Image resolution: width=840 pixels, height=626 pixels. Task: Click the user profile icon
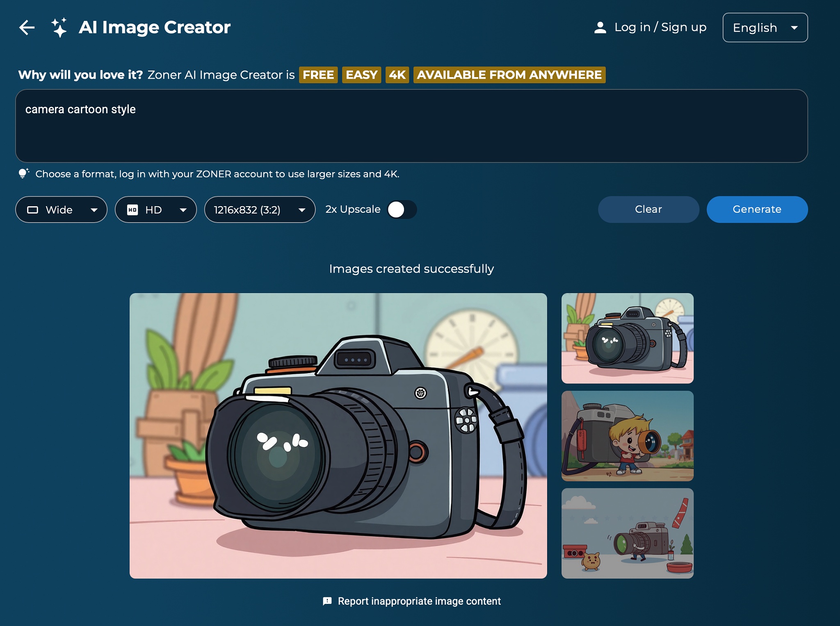[600, 27]
